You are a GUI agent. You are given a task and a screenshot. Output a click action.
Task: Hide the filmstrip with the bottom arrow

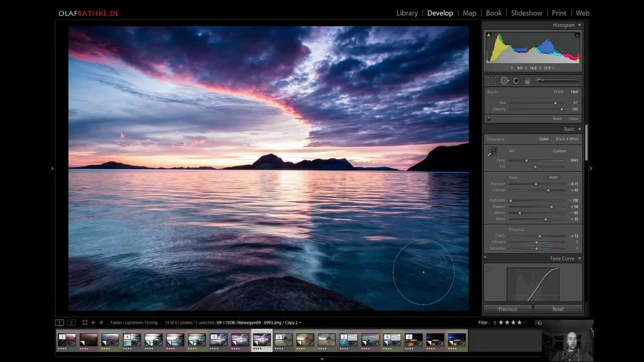(322, 359)
